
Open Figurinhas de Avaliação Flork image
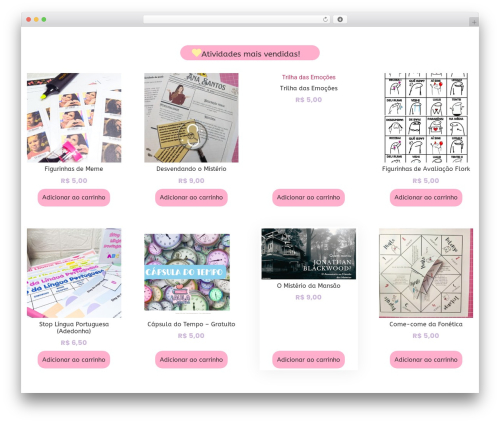tap(426, 118)
